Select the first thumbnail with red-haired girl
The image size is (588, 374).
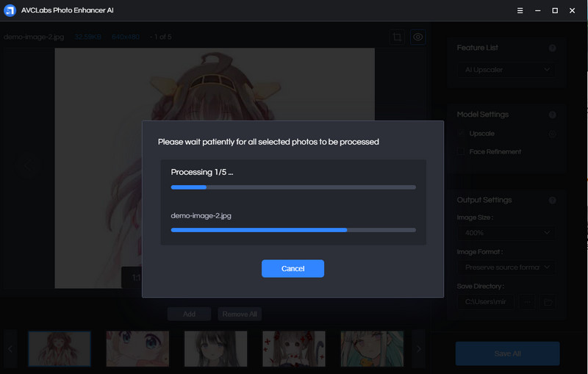tap(60, 348)
